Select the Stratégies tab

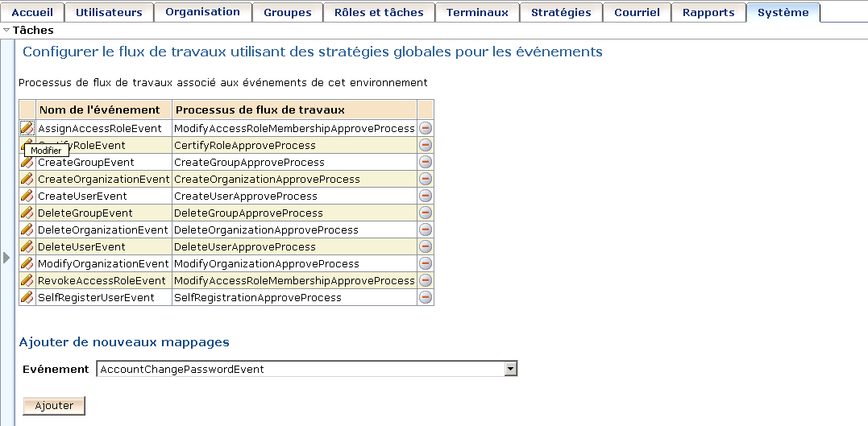click(561, 12)
